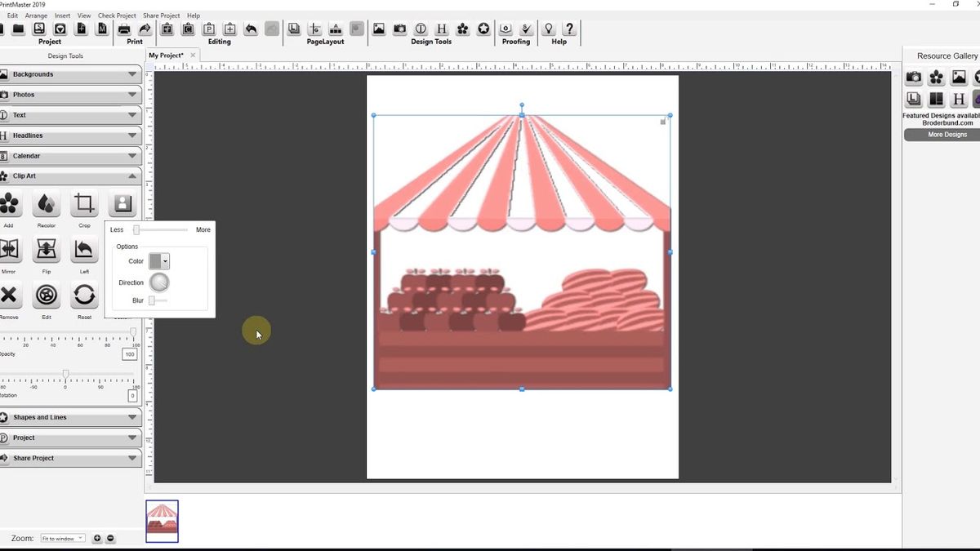Image resolution: width=980 pixels, height=551 pixels.
Task: Click the Mirror tool icon
Action: [8, 249]
